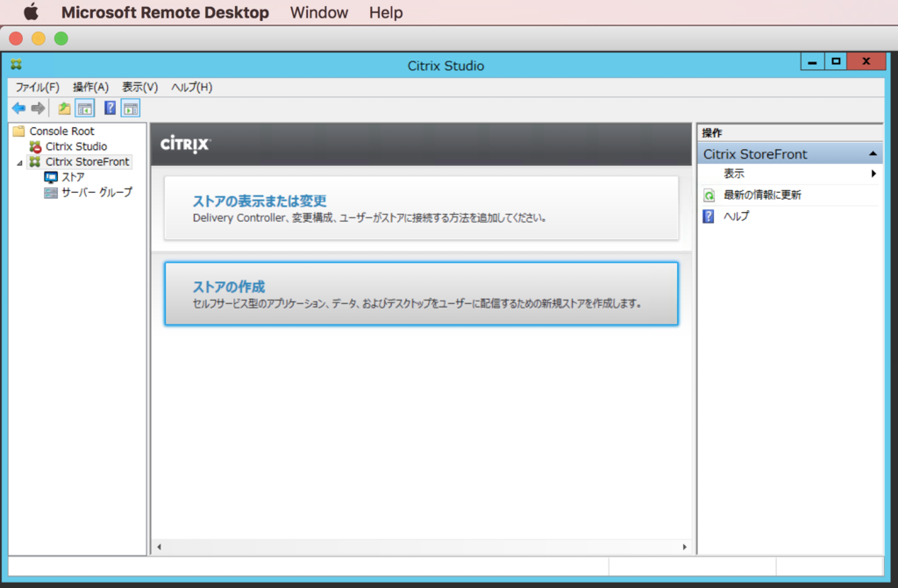898x588 pixels.
Task: Click the ストア monitor icon in tree
Action: click(51, 178)
